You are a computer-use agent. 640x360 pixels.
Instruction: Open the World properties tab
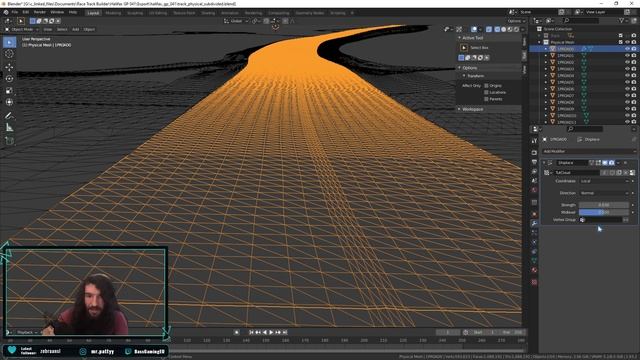534,190
